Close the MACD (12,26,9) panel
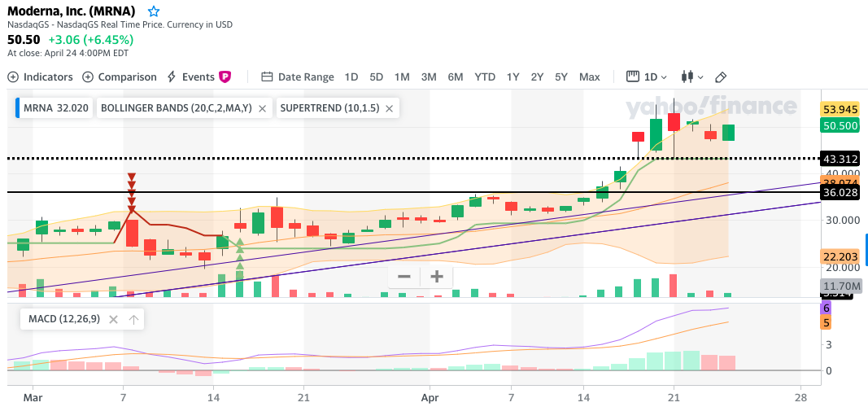Viewport: 868px width, 420px height. pyautogui.click(x=113, y=320)
